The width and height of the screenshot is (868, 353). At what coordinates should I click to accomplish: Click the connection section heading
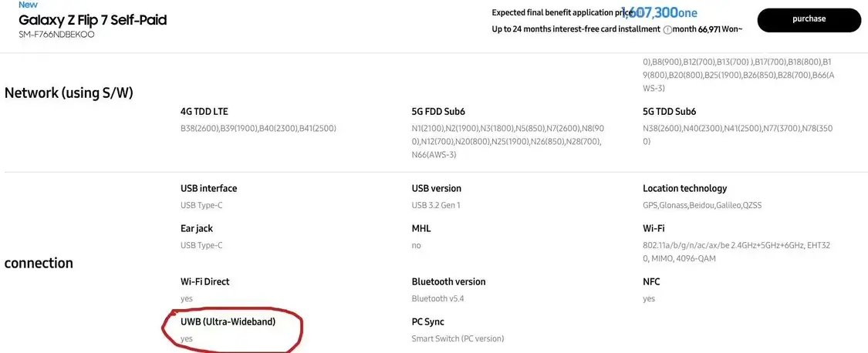(x=39, y=263)
